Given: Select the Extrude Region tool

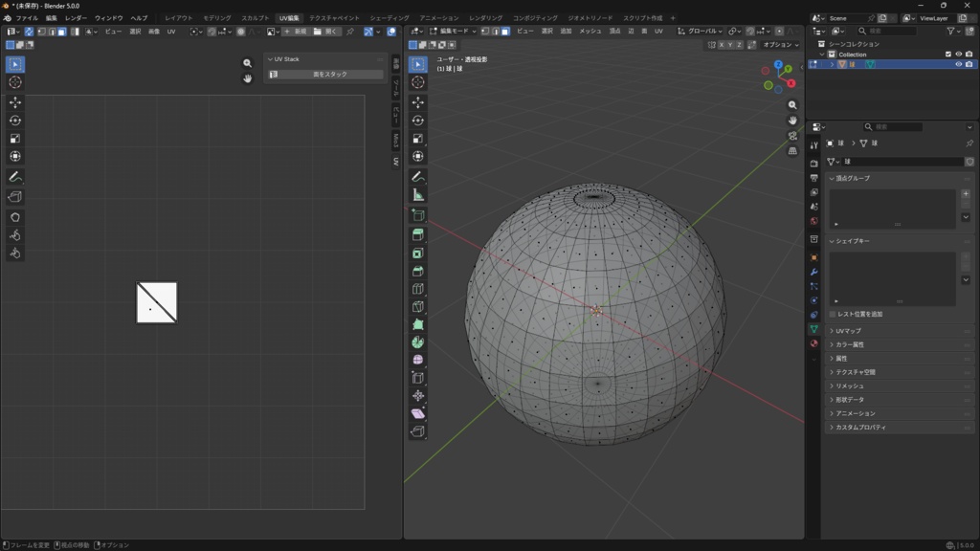Looking at the screenshot, I should pyautogui.click(x=418, y=235).
